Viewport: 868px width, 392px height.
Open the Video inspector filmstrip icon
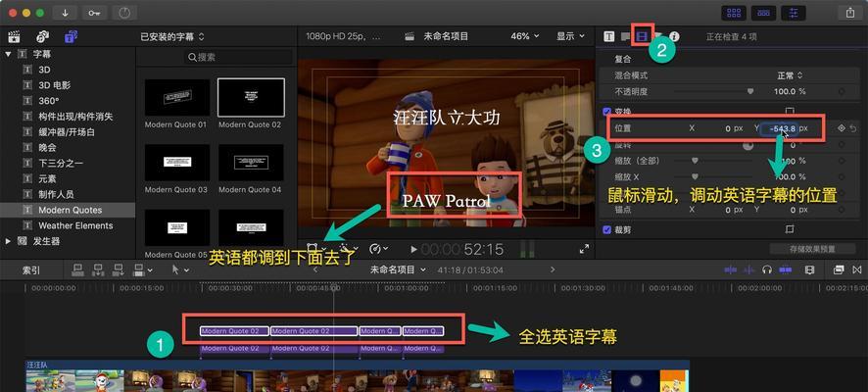pos(642,36)
